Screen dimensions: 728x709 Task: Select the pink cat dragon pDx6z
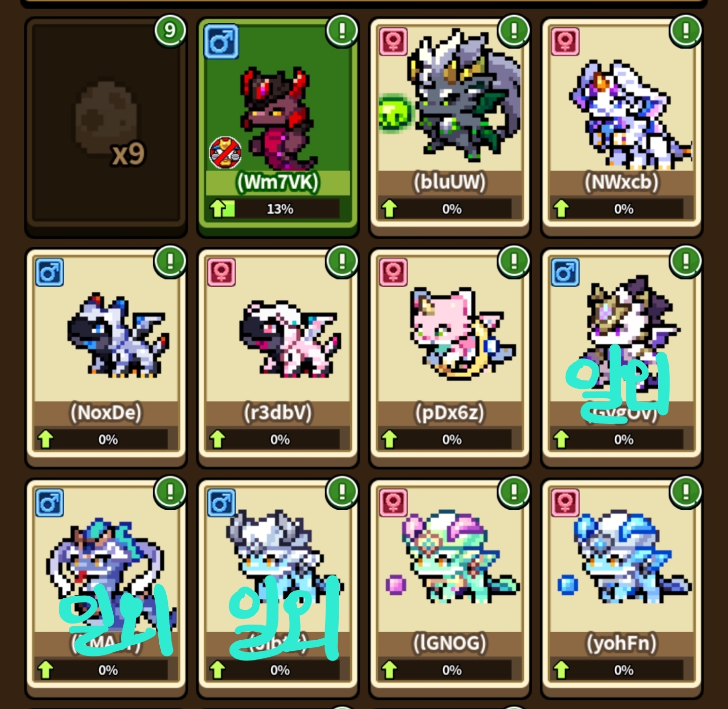pos(450,357)
